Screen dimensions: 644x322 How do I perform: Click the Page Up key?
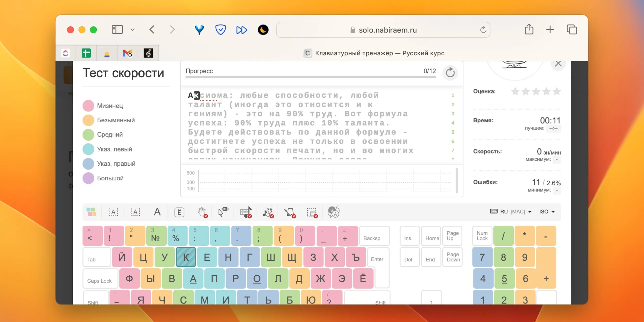452,236
